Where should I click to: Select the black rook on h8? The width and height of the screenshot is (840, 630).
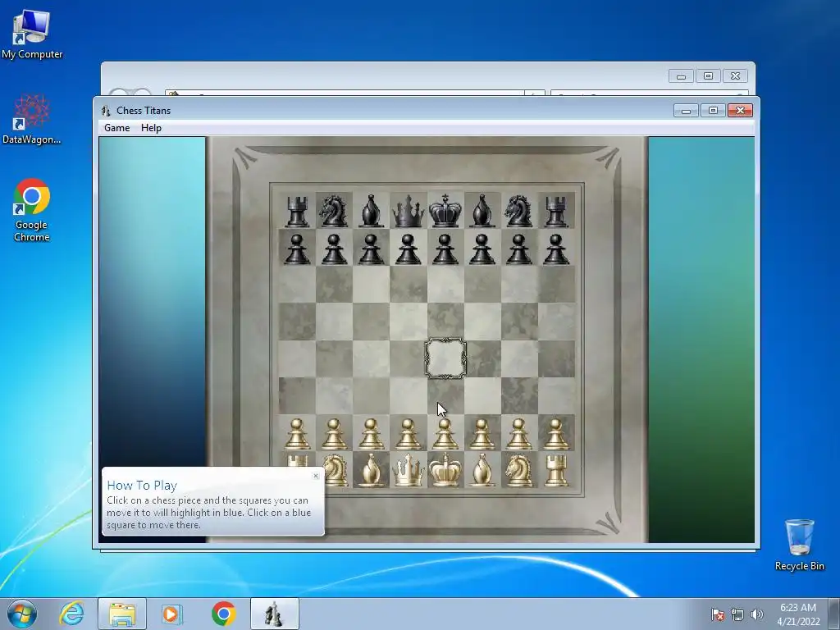(556, 211)
